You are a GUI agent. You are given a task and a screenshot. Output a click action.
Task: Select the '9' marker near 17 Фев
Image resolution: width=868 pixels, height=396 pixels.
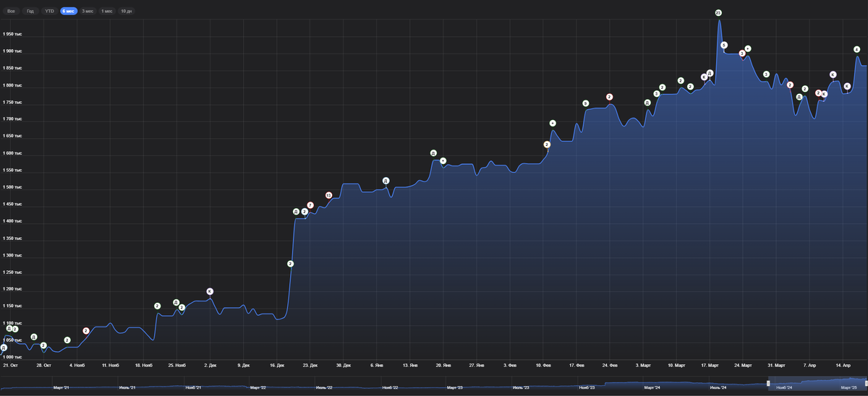pos(586,103)
